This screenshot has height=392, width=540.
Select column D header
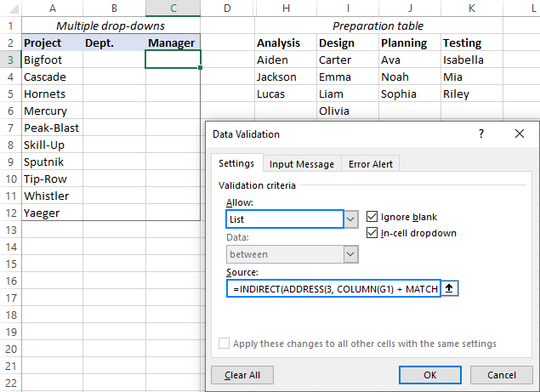click(x=227, y=9)
